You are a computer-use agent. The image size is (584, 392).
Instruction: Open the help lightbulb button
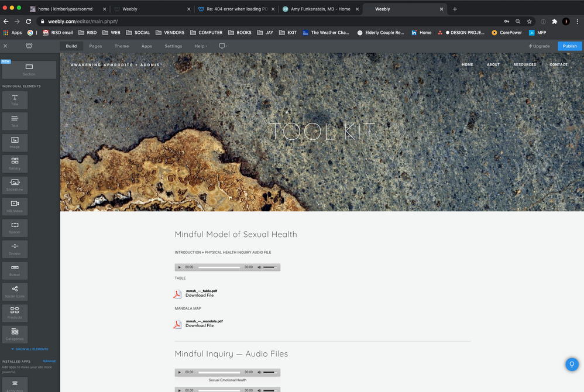(x=572, y=364)
